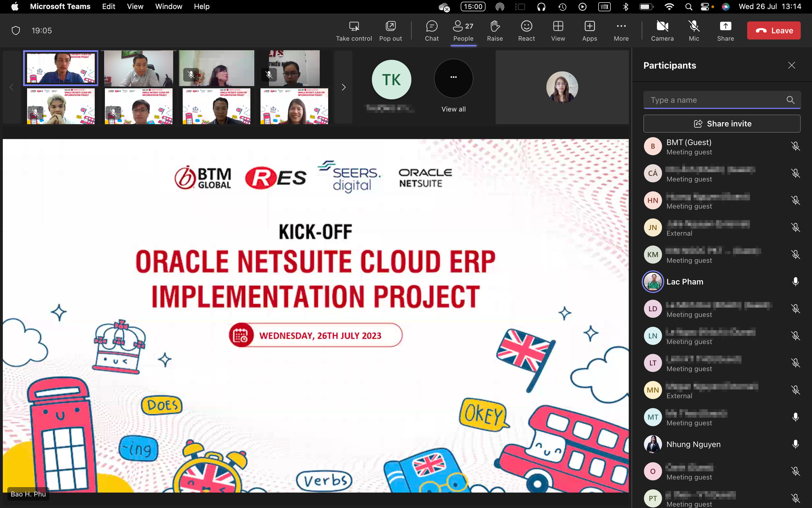Open the Chat panel
Viewport: 812px width, 508px height.
(432, 31)
